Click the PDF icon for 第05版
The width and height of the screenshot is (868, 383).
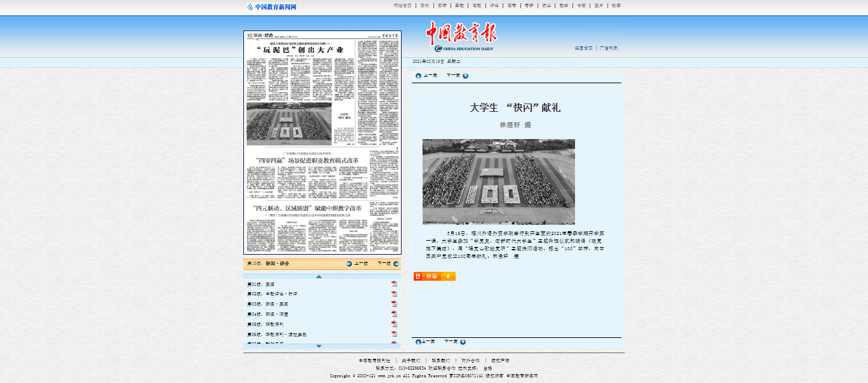click(x=394, y=324)
